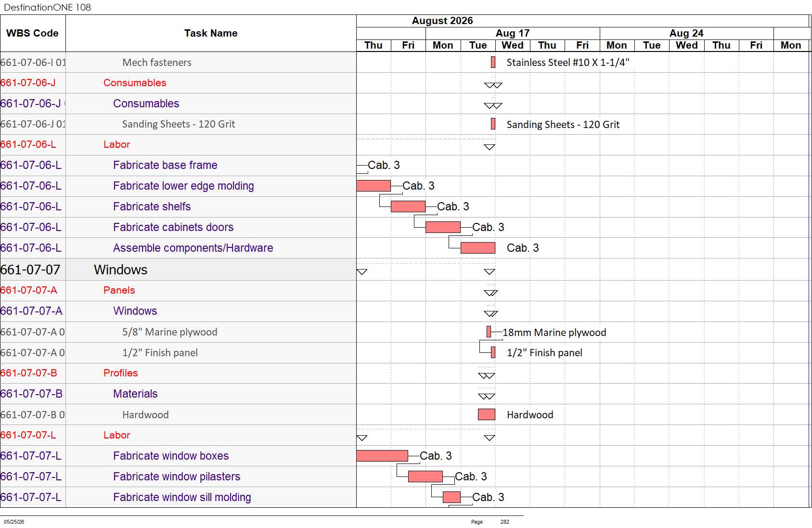Select the red Panels task name

119,290
